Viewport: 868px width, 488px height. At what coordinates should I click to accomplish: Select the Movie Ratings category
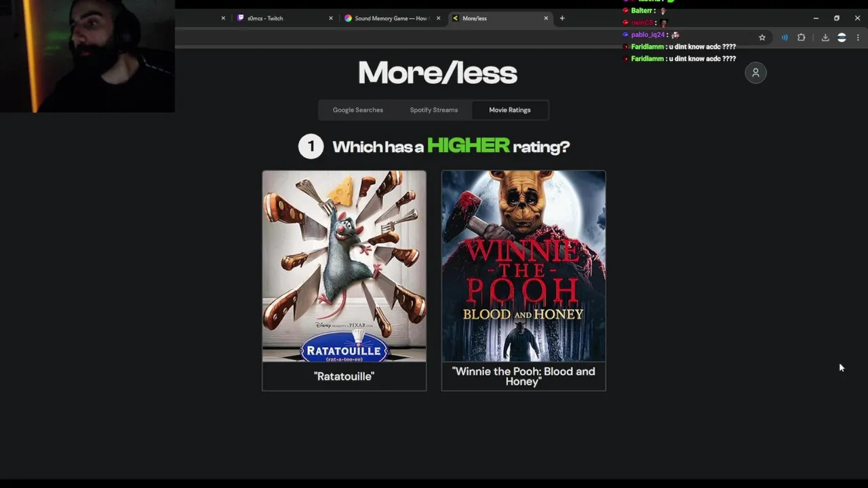tap(510, 110)
